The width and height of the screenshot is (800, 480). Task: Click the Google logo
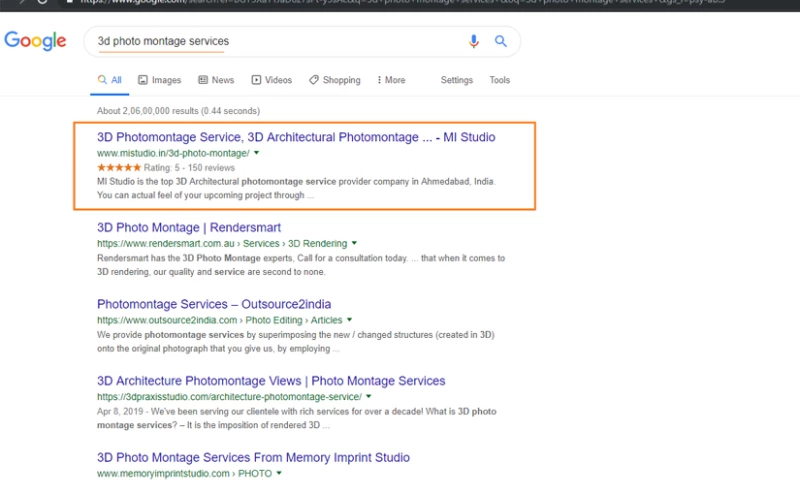(35, 41)
